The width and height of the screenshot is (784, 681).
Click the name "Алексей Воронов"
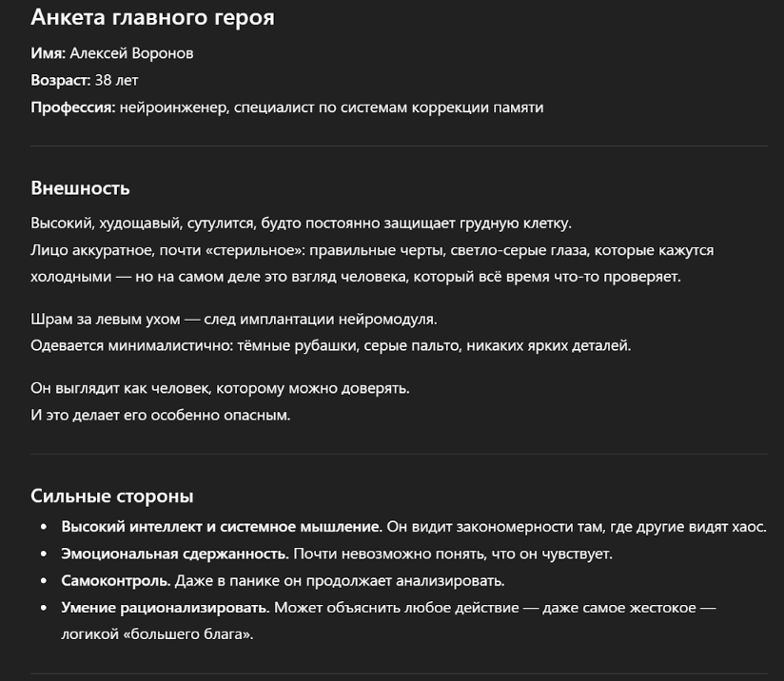point(131,53)
